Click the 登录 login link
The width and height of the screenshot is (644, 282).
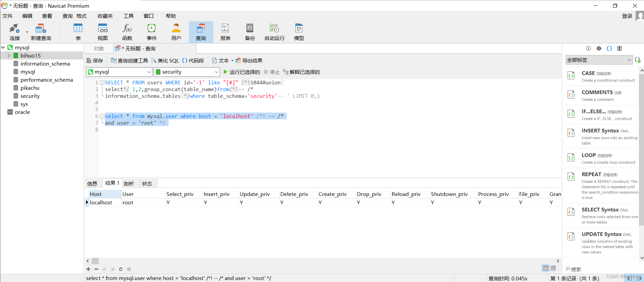pyautogui.click(x=627, y=16)
